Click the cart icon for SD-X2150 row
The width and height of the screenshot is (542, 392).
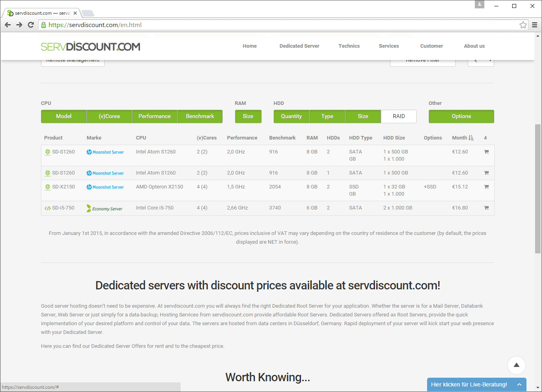pos(486,187)
